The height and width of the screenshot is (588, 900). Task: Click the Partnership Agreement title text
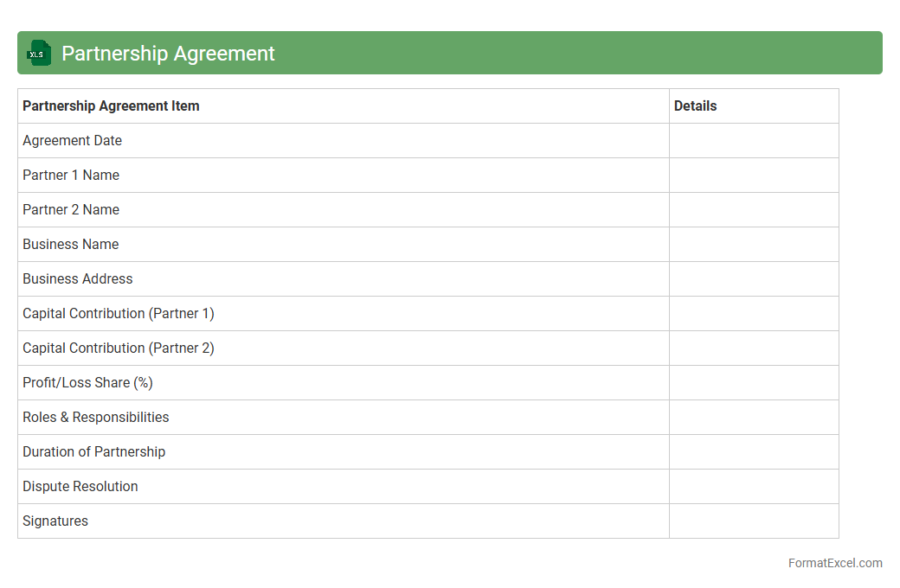(168, 54)
